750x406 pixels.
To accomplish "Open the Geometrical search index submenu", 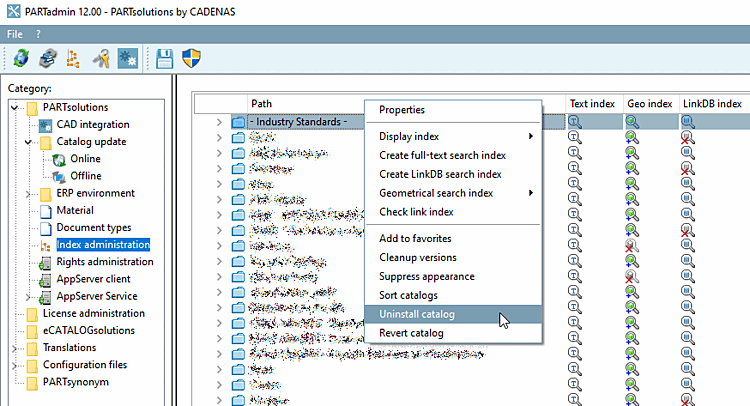I will pos(453,193).
